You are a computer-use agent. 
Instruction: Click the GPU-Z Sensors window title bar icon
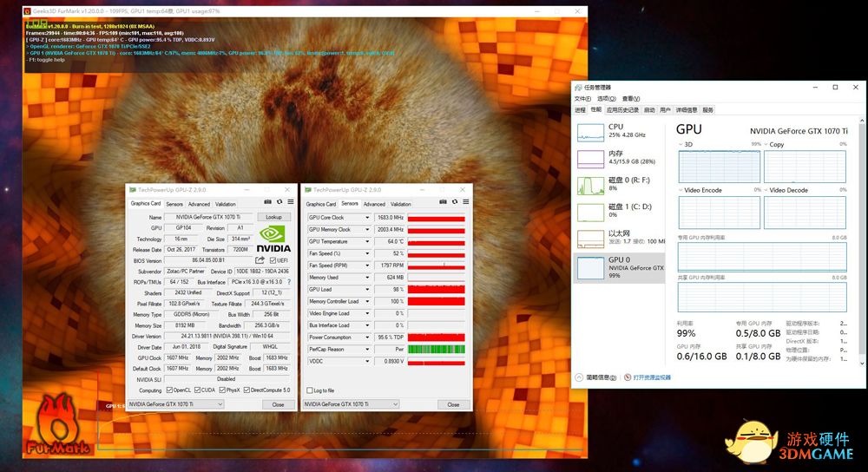coord(308,190)
